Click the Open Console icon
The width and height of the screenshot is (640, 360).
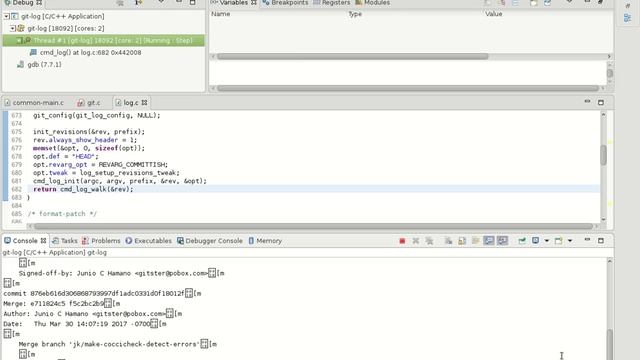tap(558, 241)
